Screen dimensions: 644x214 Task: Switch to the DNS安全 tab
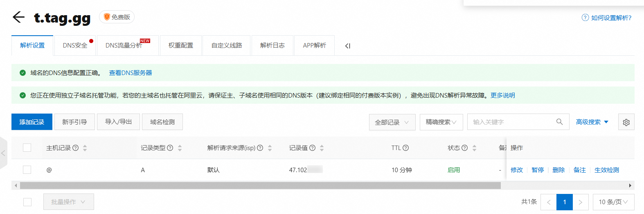(75, 46)
